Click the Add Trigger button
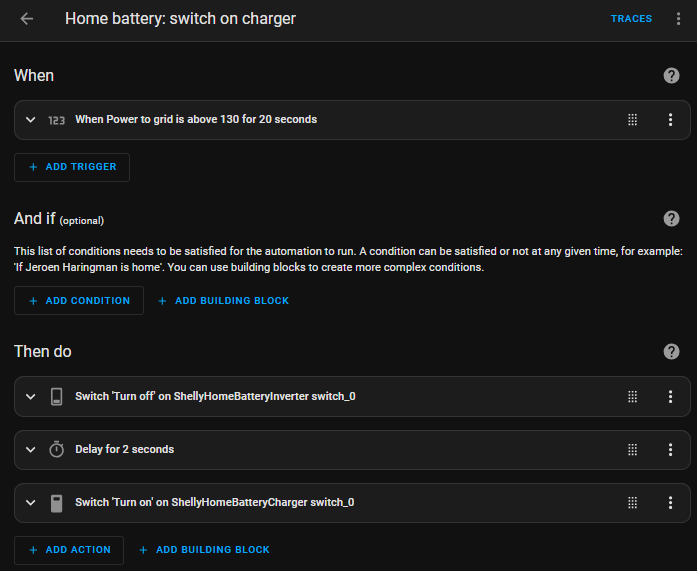Screen dimensions: 697x571 tap(72, 167)
